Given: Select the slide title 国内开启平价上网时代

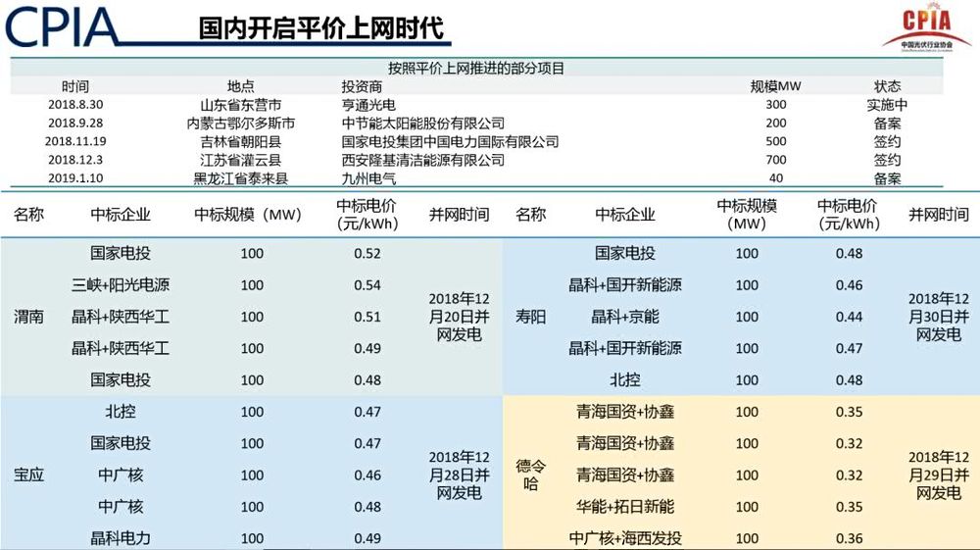Looking at the screenshot, I should coord(321,28).
